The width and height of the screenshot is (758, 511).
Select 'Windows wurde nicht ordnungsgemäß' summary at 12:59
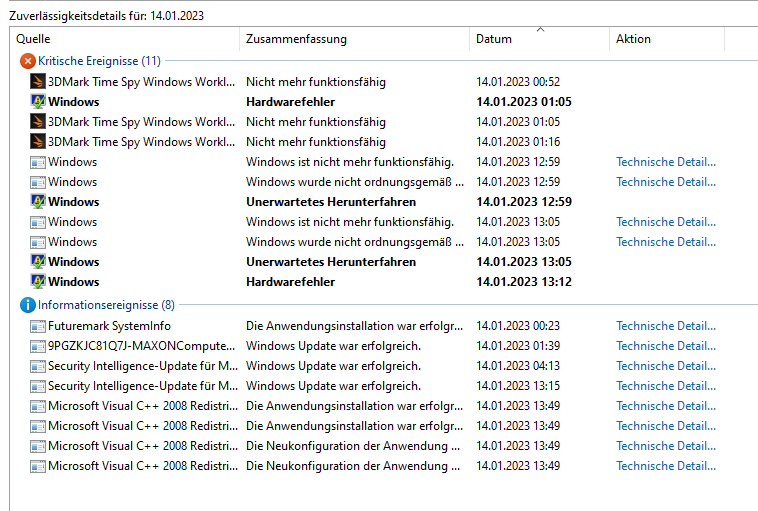coord(355,182)
